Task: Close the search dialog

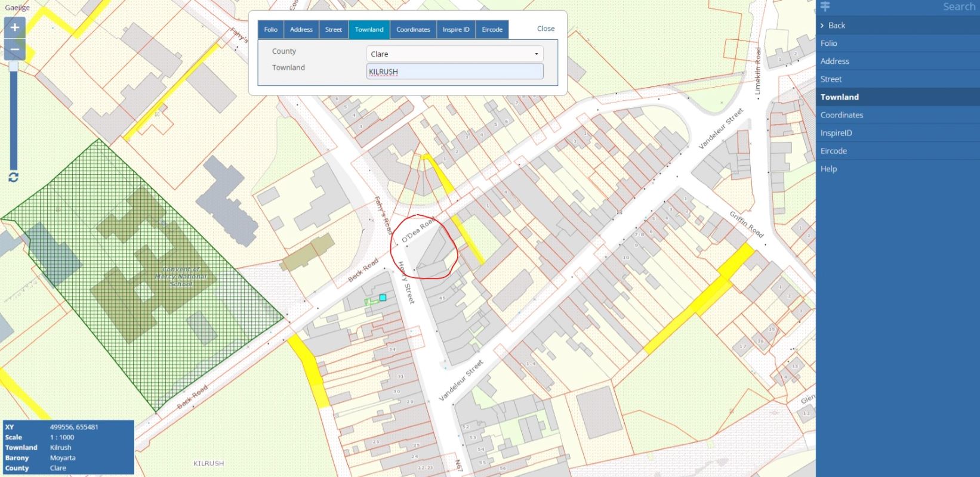Action: pos(546,29)
